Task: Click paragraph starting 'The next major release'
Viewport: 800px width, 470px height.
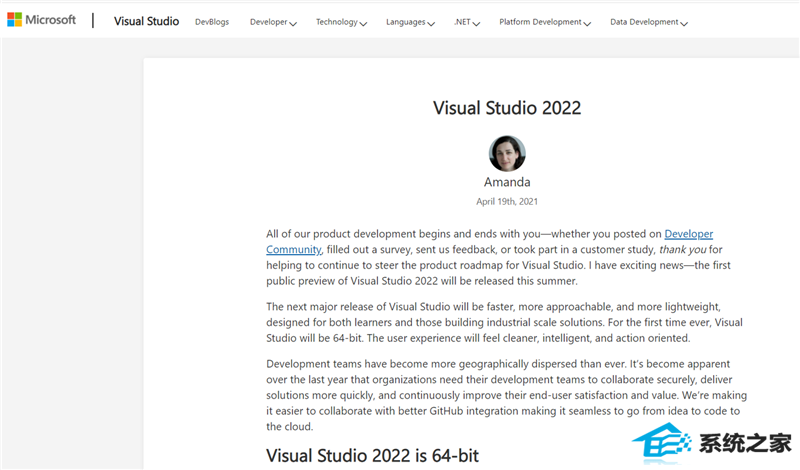Action: [x=505, y=323]
